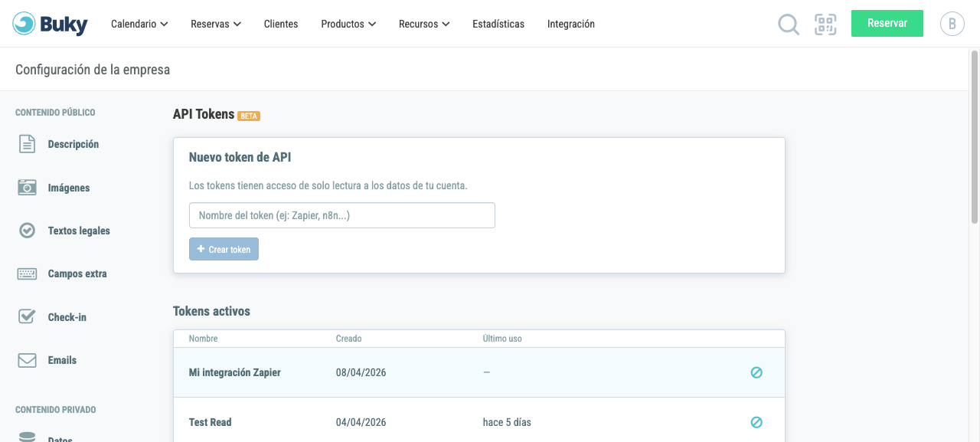Click the BETA badge
Screen dimensions: 980x442
(x=249, y=116)
